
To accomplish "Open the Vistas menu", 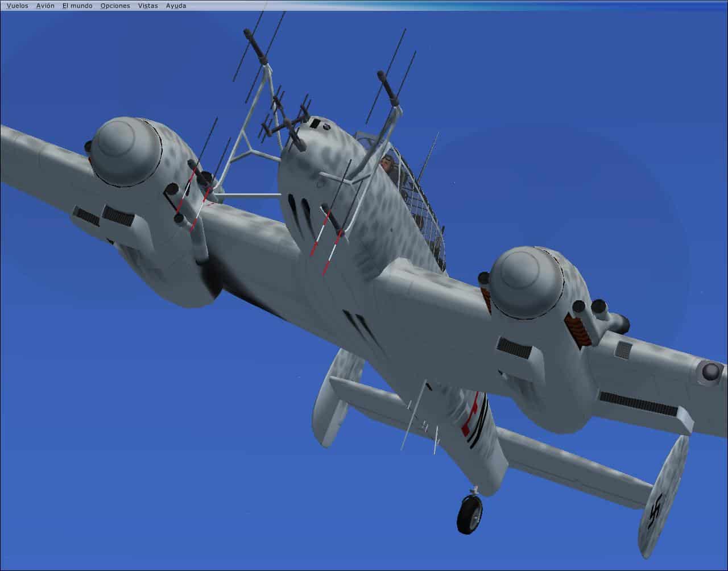I will tap(148, 6).
